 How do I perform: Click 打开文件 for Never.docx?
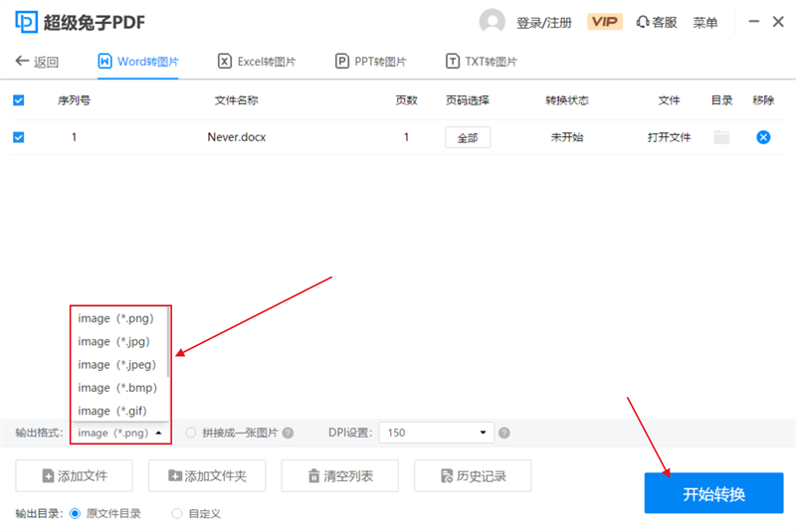[x=669, y=137]
